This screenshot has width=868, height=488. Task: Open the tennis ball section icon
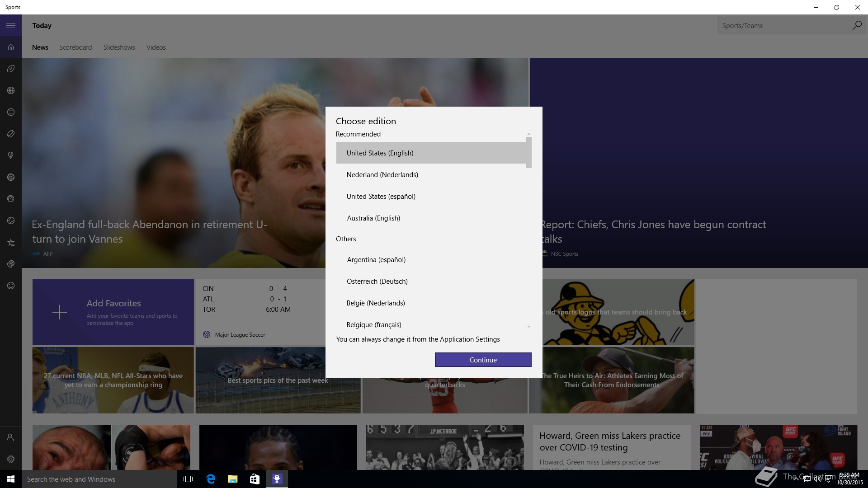tap(11, 221)
